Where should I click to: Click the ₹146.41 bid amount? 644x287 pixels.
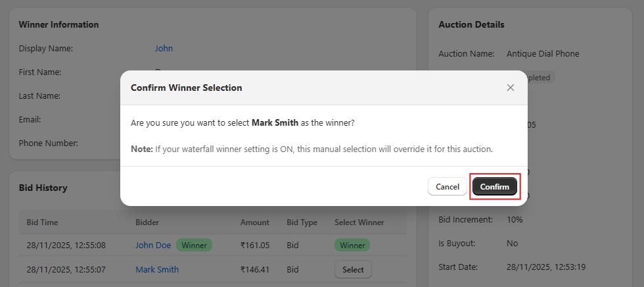[x=256, y=269]
